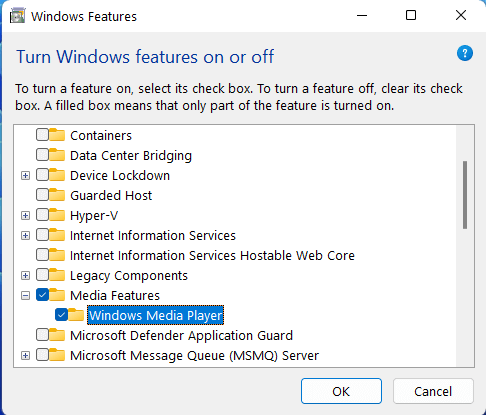
Task: Confirm changes with the OK button
Action: click(341, 391)
